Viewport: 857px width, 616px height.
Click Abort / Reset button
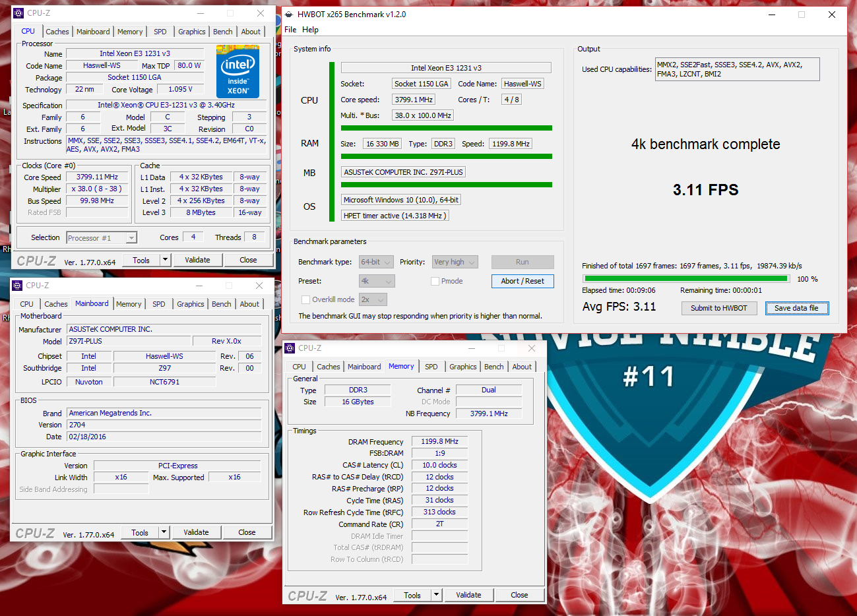(523, 281)
